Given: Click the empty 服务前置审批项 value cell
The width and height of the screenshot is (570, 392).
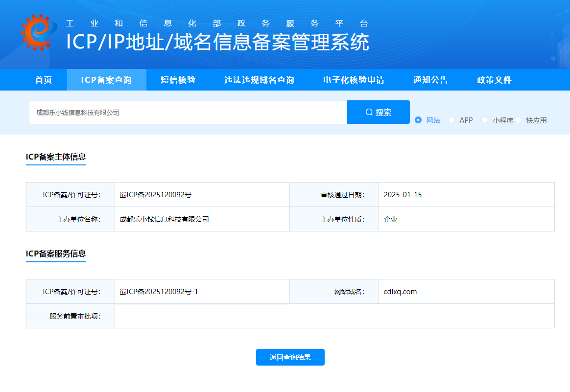Looking at the screenshot, I should point(334,316).
